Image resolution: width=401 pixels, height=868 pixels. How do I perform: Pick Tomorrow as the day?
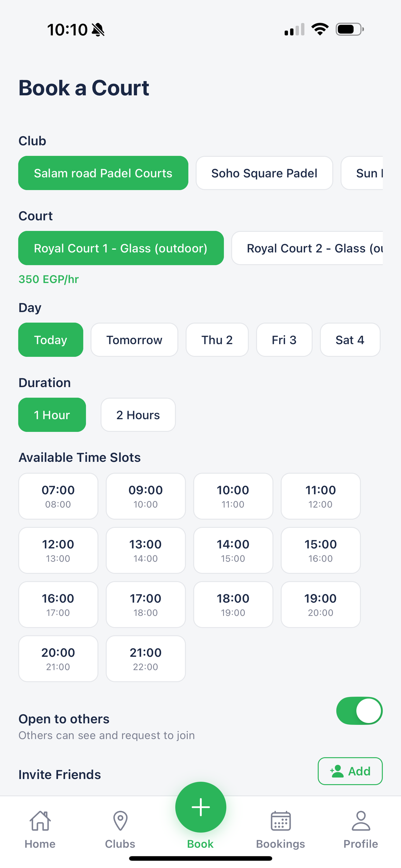click(x=134, y=340)
